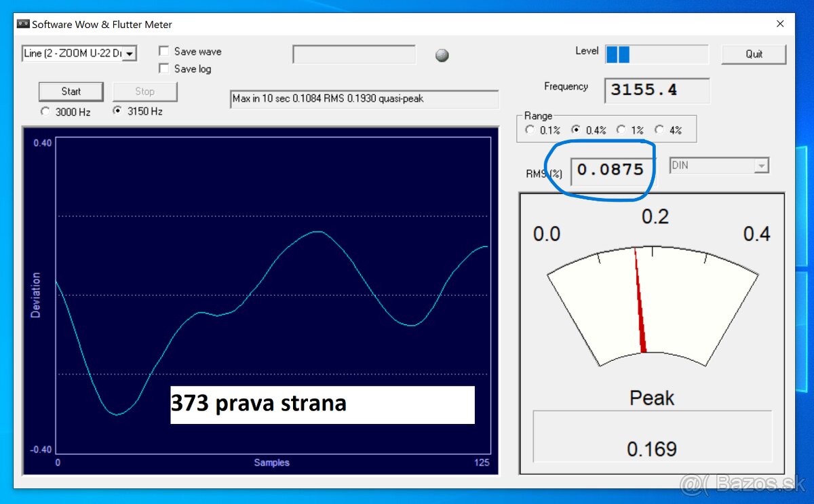Open the Line input device dropdown

(x=129, y=54)
